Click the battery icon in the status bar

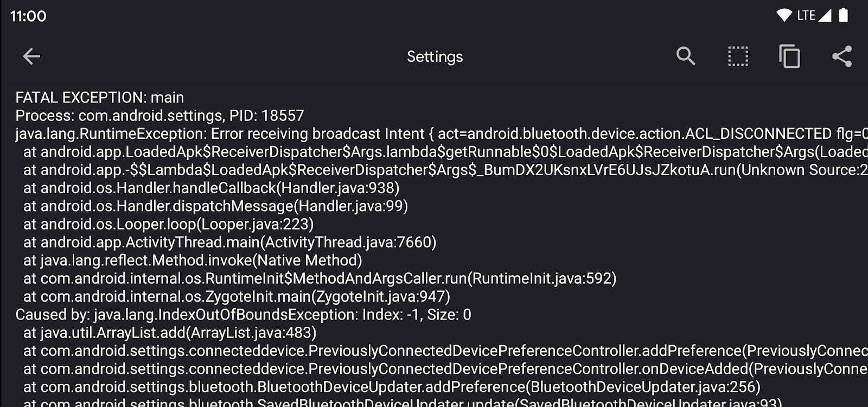tap(843, 15)
